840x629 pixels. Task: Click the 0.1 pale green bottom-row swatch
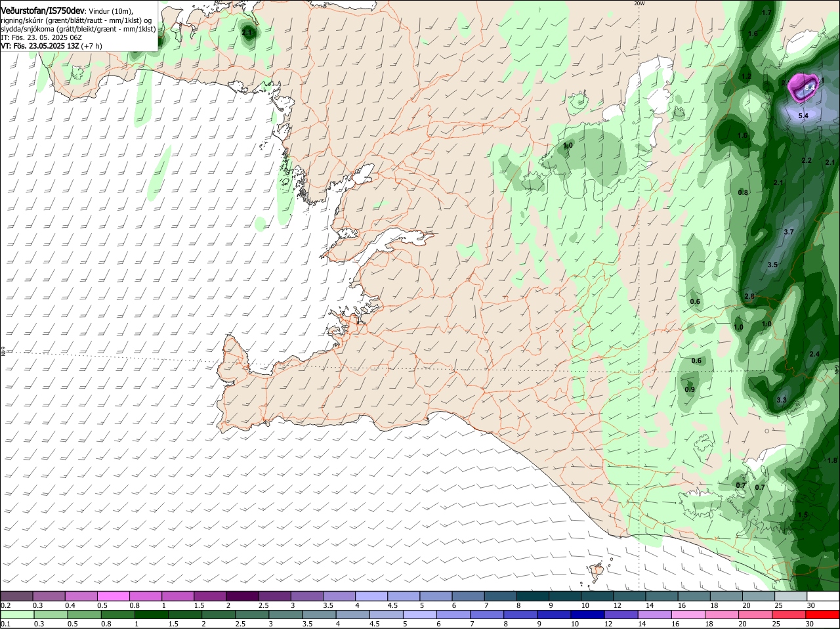[x=16, y=614]
